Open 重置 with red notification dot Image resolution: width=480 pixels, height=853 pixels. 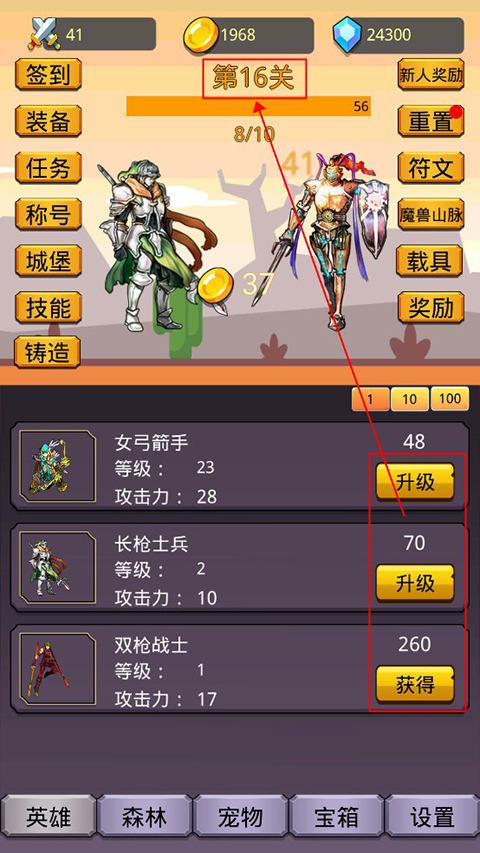coord(431,121)
